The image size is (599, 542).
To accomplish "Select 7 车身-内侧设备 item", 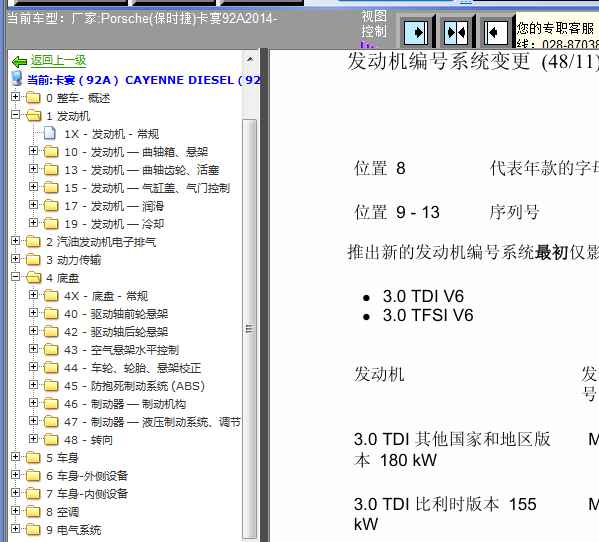I will (87, 493).
